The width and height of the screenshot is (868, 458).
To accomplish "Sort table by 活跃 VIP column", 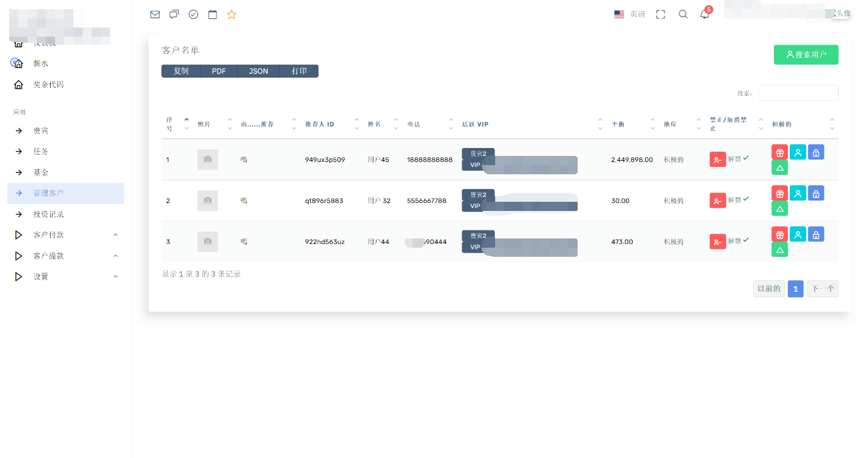I will 532,124.
